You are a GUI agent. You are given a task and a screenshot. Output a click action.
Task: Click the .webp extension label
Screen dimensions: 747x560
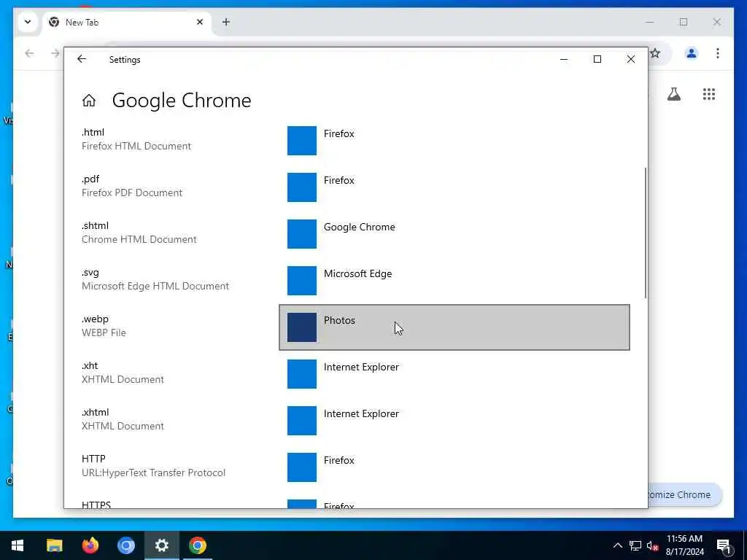[x=96, y=319]
